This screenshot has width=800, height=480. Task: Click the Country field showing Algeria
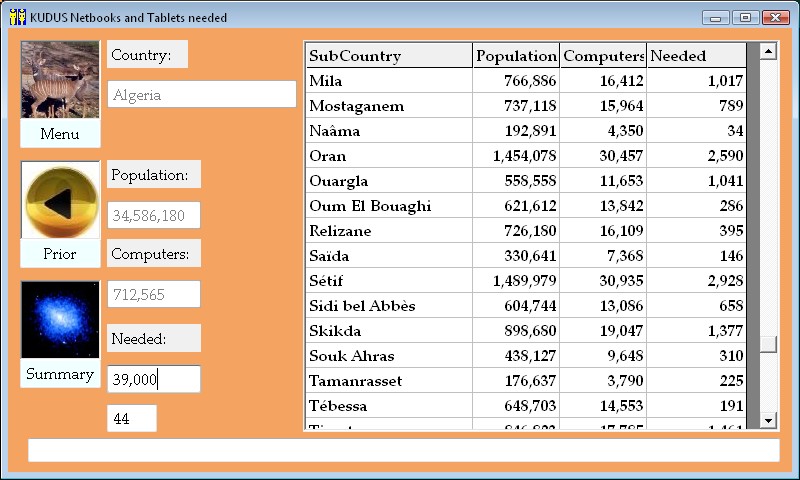[202, 95]
